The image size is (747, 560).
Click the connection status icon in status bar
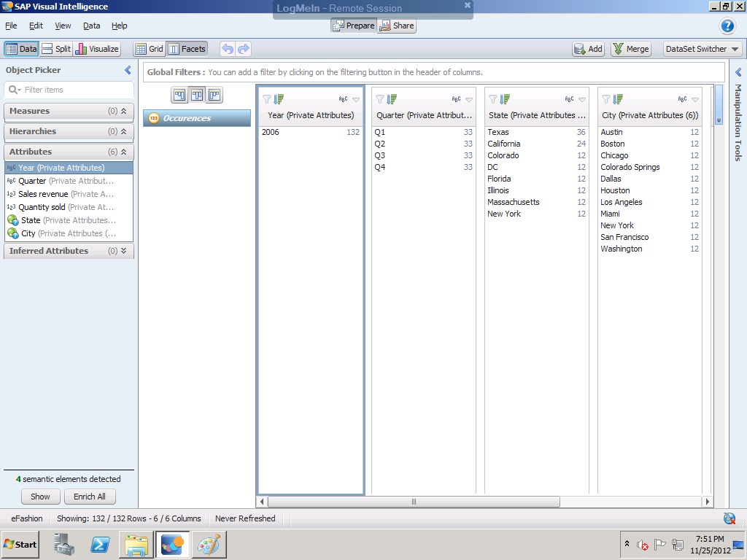pos(729,518)
